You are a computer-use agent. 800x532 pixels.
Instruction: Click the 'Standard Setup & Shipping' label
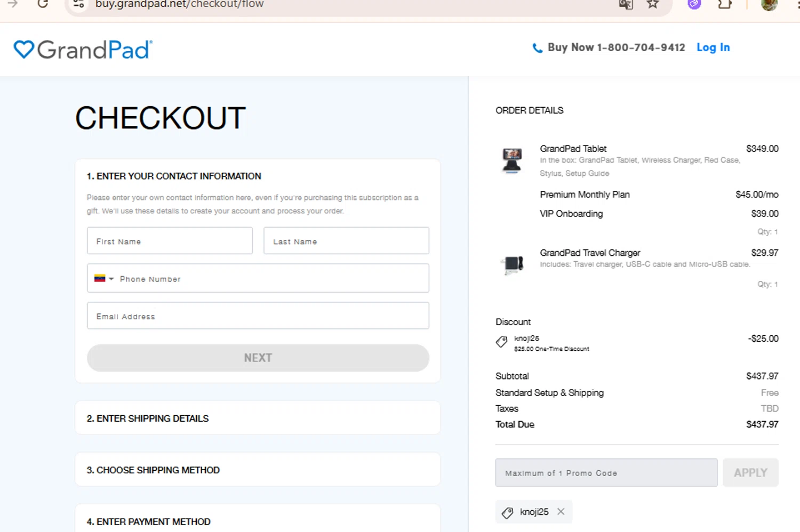click(x=549, y=393)
